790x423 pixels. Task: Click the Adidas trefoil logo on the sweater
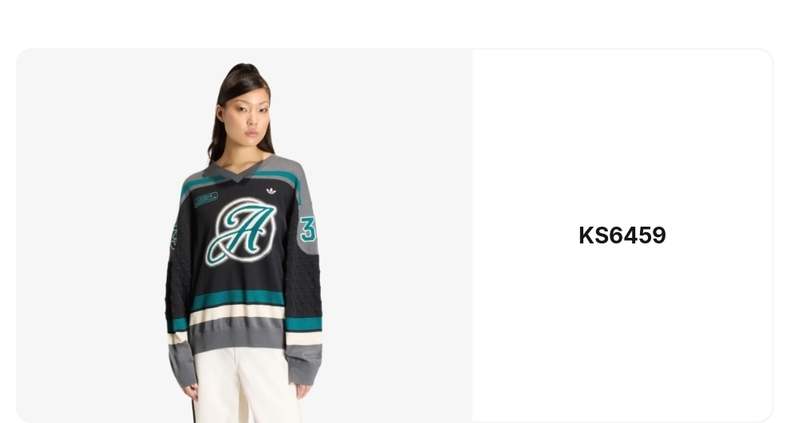[271, 190]
